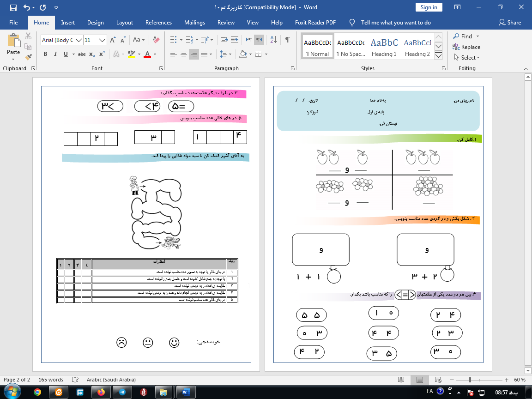The height and width of the screenshot is (399, 532).
Task: Expand the font size dropdown
Action: [103, 40]
